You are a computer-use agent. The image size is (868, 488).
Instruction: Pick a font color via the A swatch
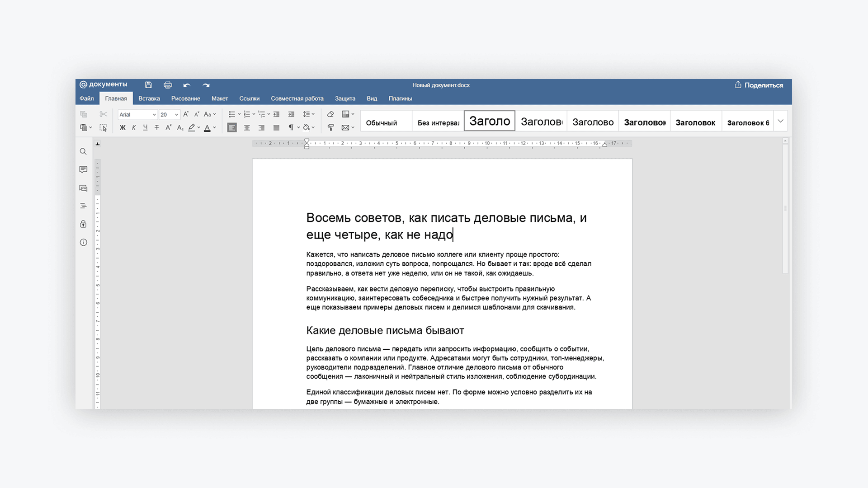[207, 128]
